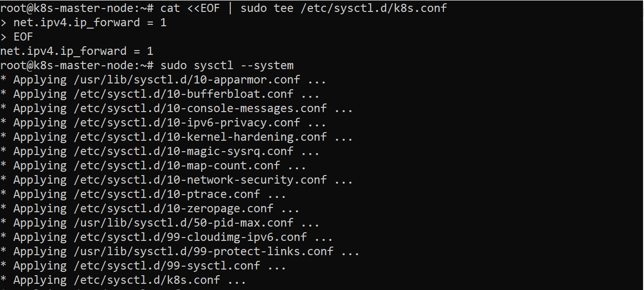The image size is (644, 290).
Task: Click the Applying /etc/sysctl.d/k8s.conf line
Action: click(x=130, y=280)
